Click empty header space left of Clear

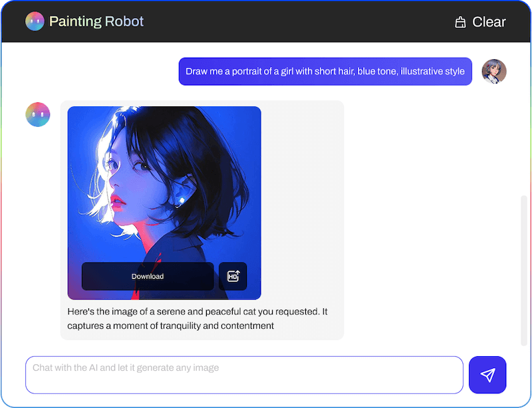(x=299, y=21)
